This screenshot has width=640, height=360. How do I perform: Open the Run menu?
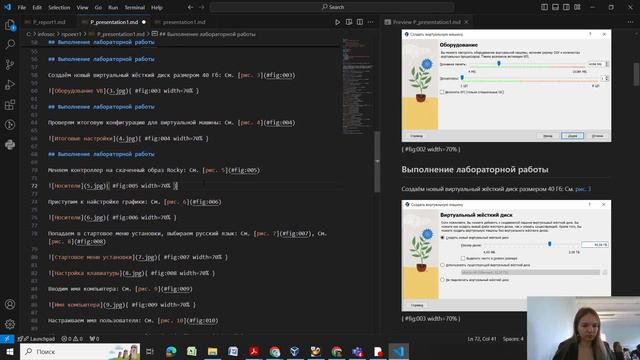coord(113,7)
